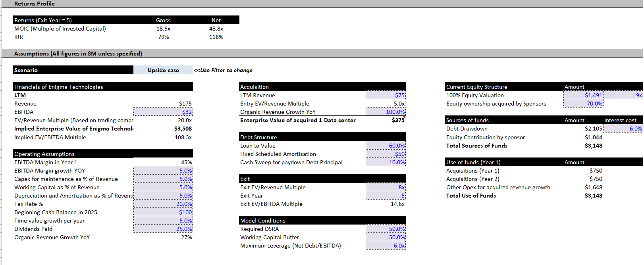Select the Entry EV/Revenue Multiple 5.0x value
Screen dimensions: 644x265
click(399, 104)
